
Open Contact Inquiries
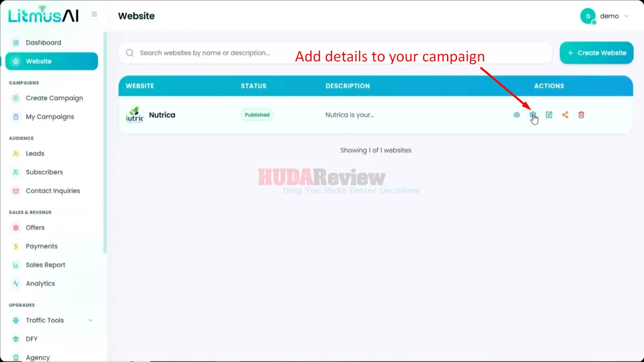pos(52,191)
